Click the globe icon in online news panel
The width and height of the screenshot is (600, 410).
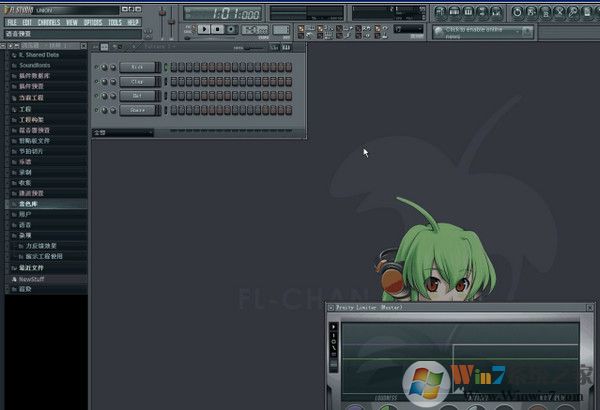(439, 31)
